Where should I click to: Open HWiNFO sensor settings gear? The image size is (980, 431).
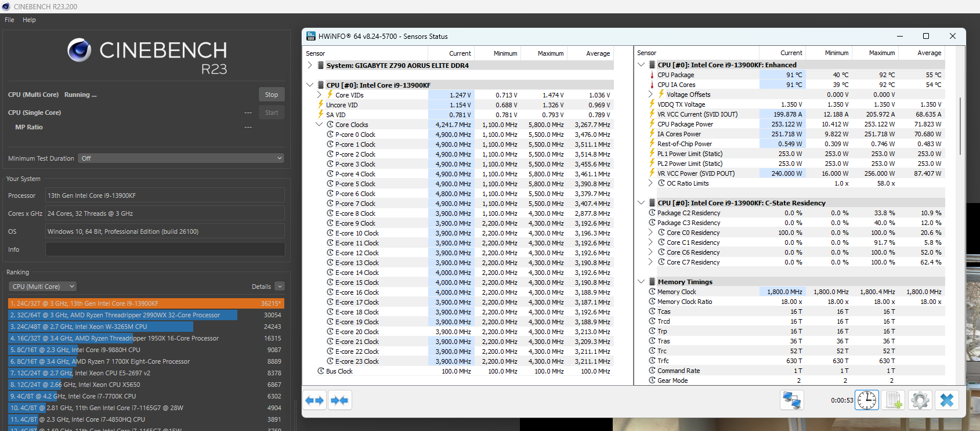click(x=920, y=400)
